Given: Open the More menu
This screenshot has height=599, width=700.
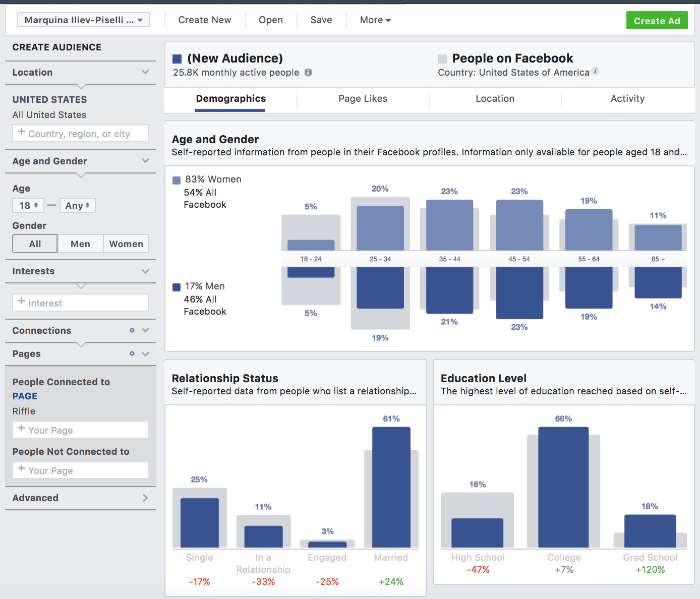Looking at the screenshot, I should [375, 20].
